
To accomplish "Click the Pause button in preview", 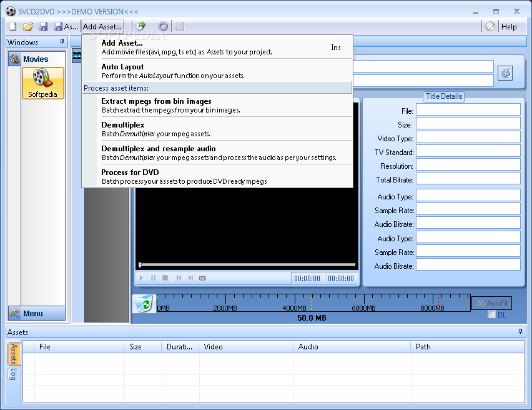I will (153, 278).
